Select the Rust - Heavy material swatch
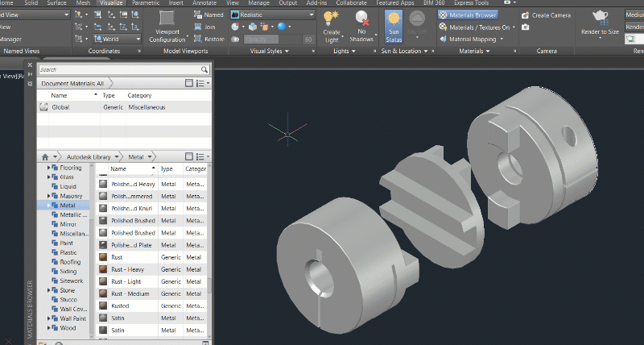The height and width of the screenshot is (345, 644). [x=104, y=269]
